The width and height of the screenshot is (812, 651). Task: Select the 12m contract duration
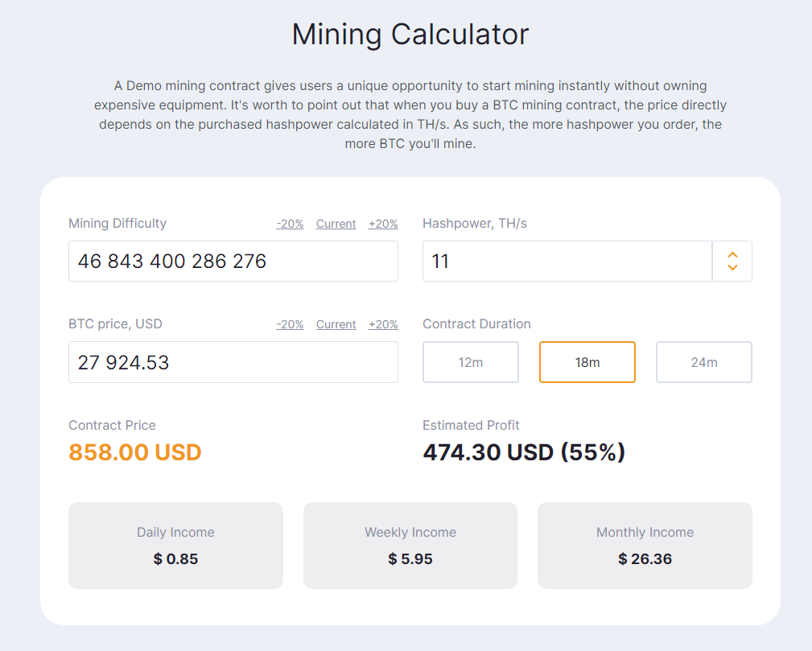click(x=470, y=362)
